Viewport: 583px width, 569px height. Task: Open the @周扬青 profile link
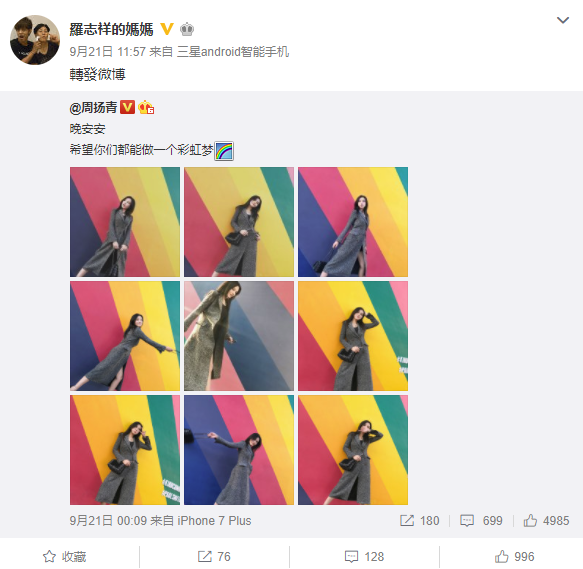(x=93, y=108)
